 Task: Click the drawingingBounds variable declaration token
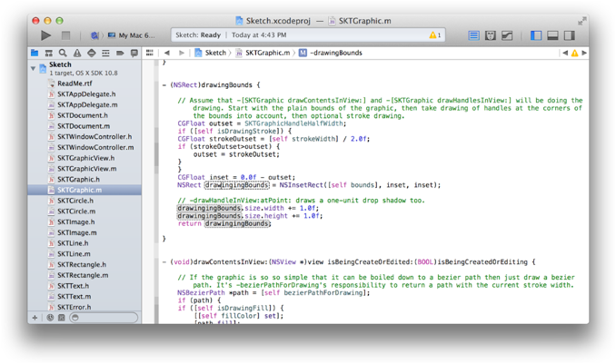point(237,185)
